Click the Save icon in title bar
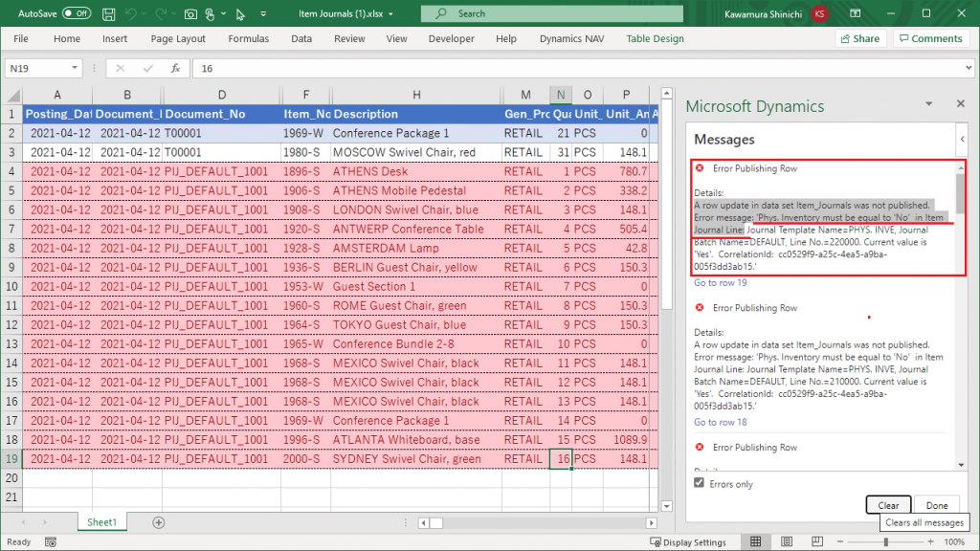980x551 pixels. [108, 13]
